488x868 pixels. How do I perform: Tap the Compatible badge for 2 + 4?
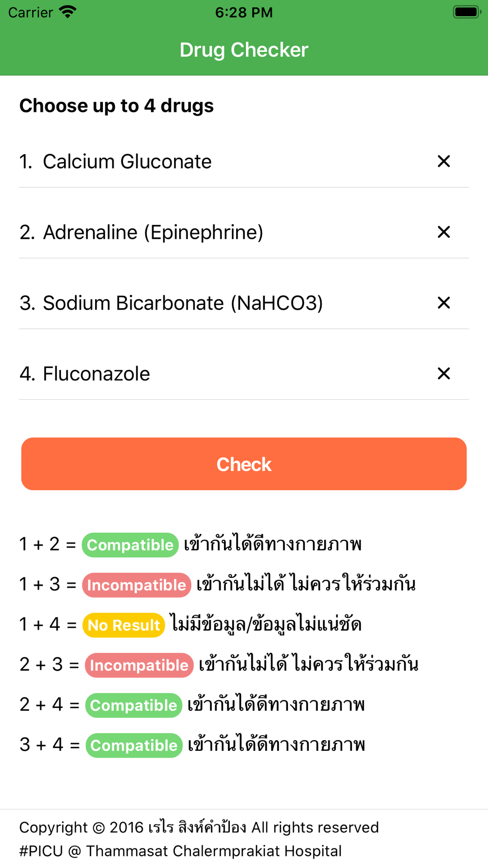click(134, 705)
